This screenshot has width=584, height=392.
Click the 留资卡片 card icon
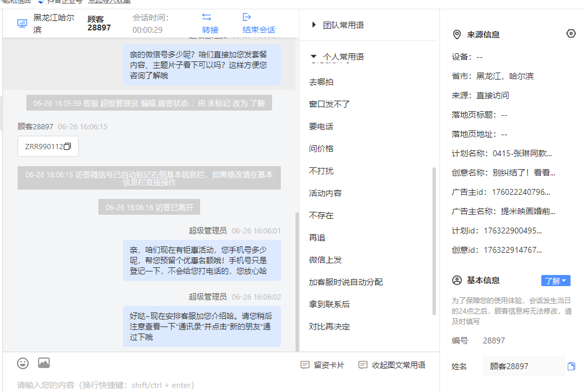[x=305, y=365]
